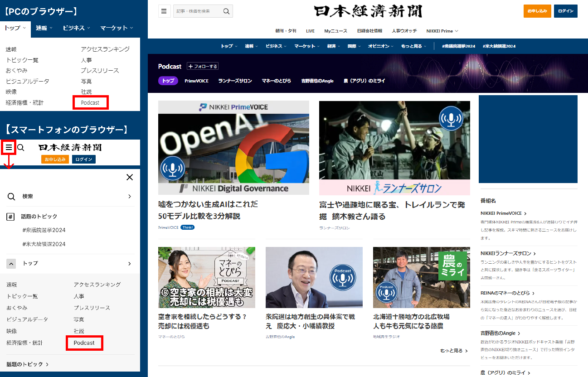
Task: Open 朝刊・夕刊 in the header links
Action: point(286,31)
